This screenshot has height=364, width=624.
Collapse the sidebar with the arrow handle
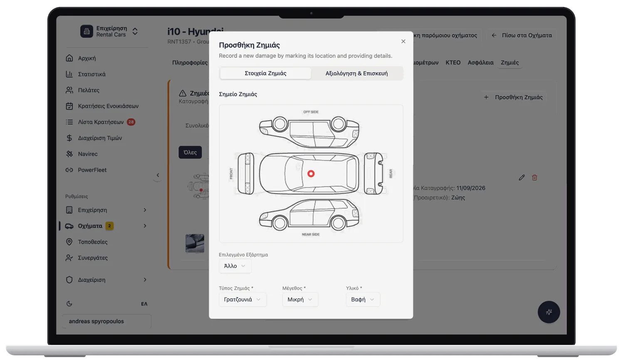coord(158,175)
